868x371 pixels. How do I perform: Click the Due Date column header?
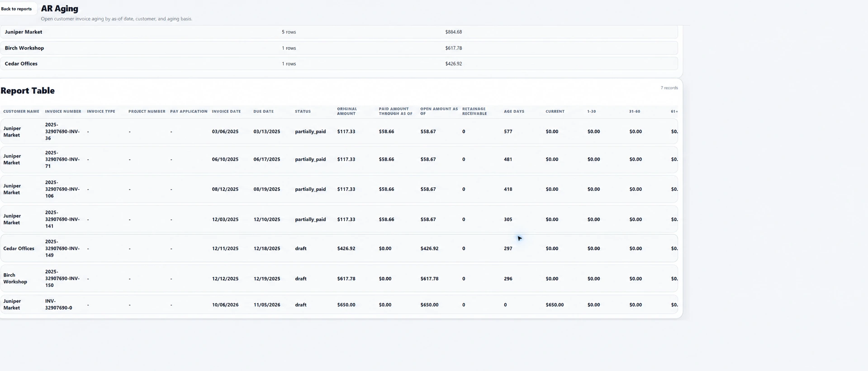coord(264,111)
